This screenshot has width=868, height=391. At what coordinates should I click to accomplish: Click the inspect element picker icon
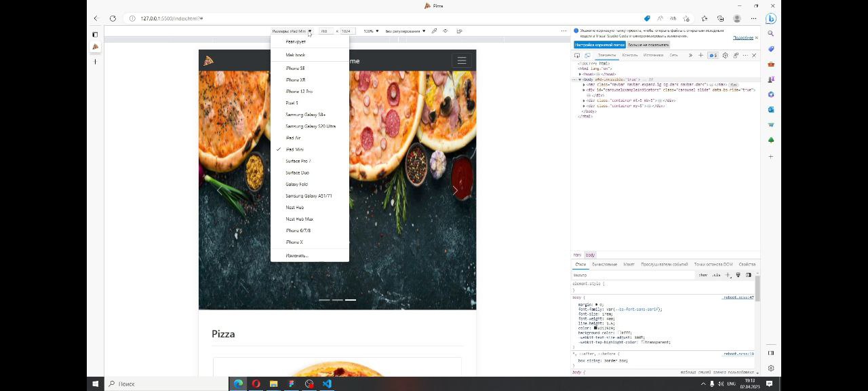(x=577, y=55)
